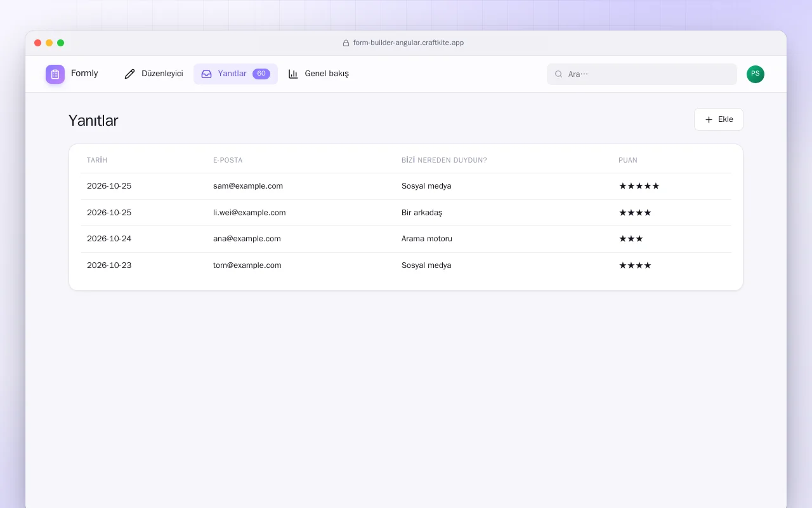
Task: Click the BİZİ NEREDEN DUYDUN? column header
Action: [444, 160]
